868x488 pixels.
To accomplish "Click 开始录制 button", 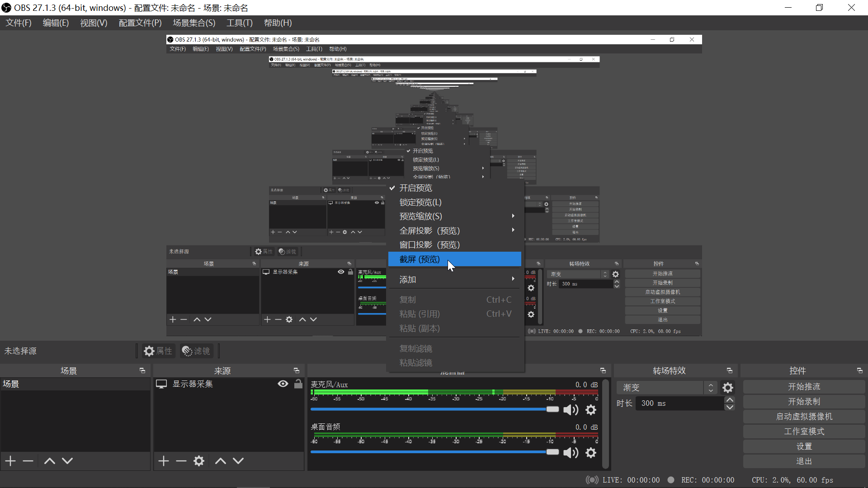I will pyautogui.click(x=804, y=402).
